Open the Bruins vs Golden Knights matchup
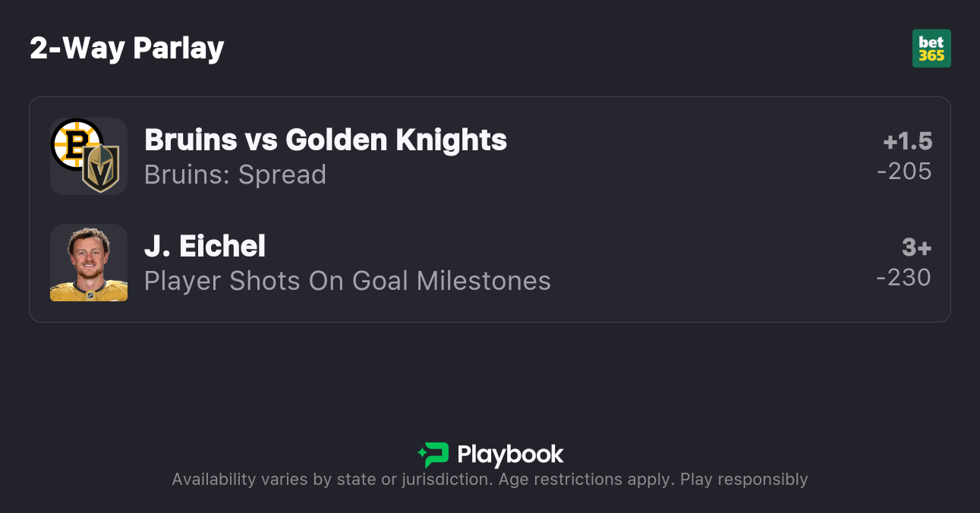This screenshot has height=513, width=980. point(325,140)
